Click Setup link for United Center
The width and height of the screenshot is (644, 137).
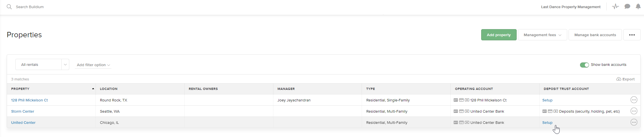click(547, 123)
